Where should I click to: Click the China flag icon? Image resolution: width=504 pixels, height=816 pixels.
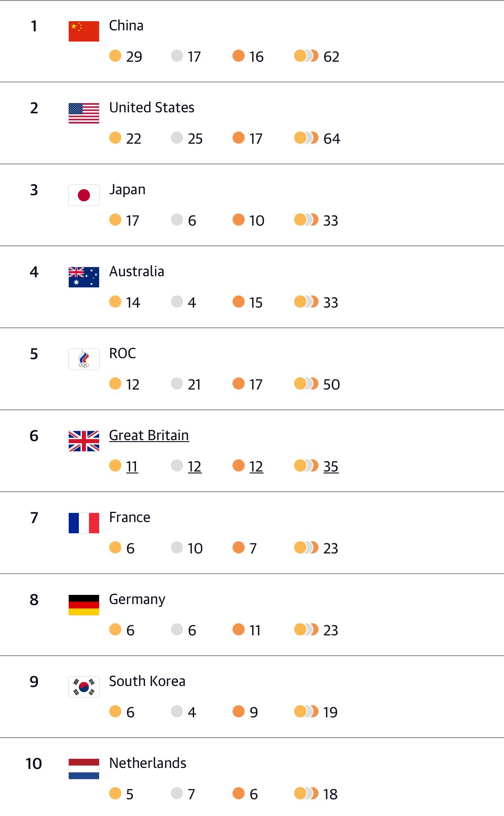pyautogui.click(x=84, y=31)
